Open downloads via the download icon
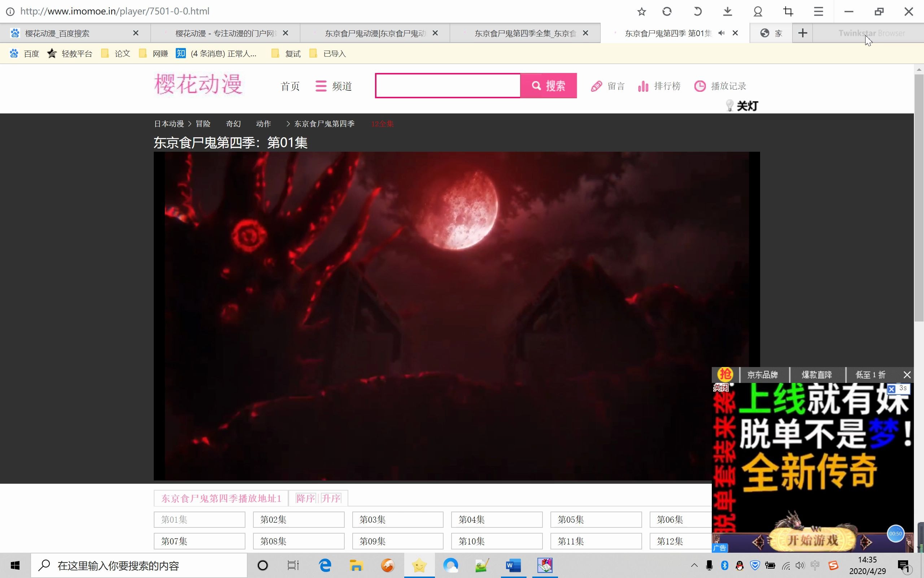The height and width of the screenshot is (578, 924). point(728,12)
